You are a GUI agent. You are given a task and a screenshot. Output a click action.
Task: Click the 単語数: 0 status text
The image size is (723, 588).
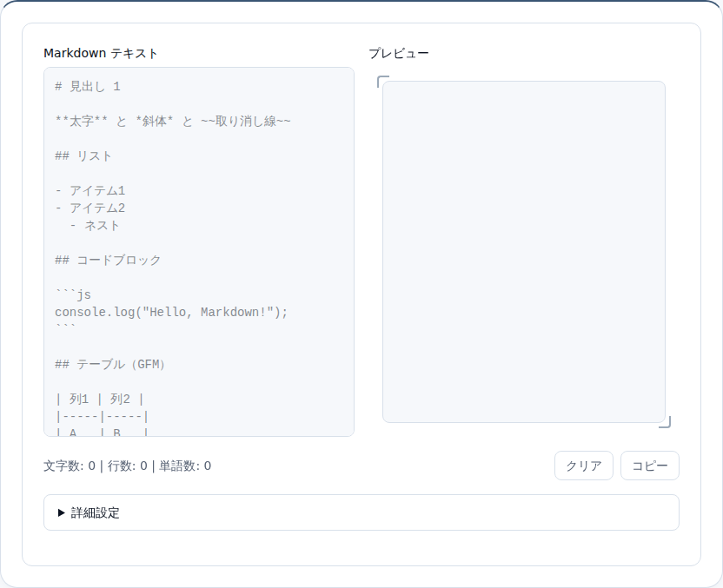click(x=185, y=466)
